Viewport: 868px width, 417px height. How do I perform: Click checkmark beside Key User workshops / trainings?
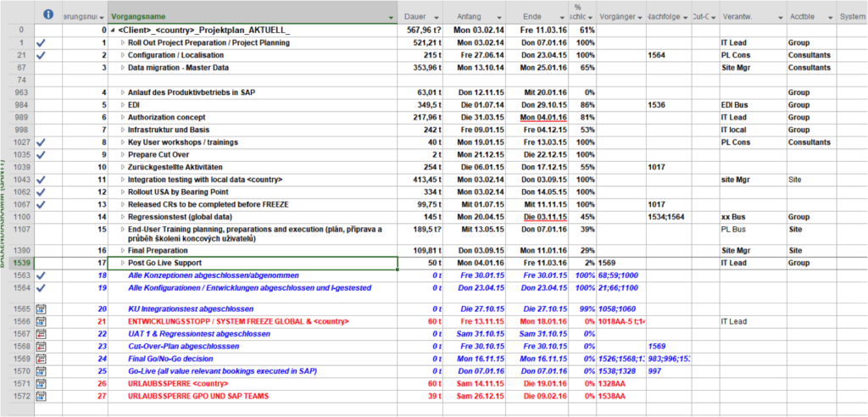coord(40,142)
